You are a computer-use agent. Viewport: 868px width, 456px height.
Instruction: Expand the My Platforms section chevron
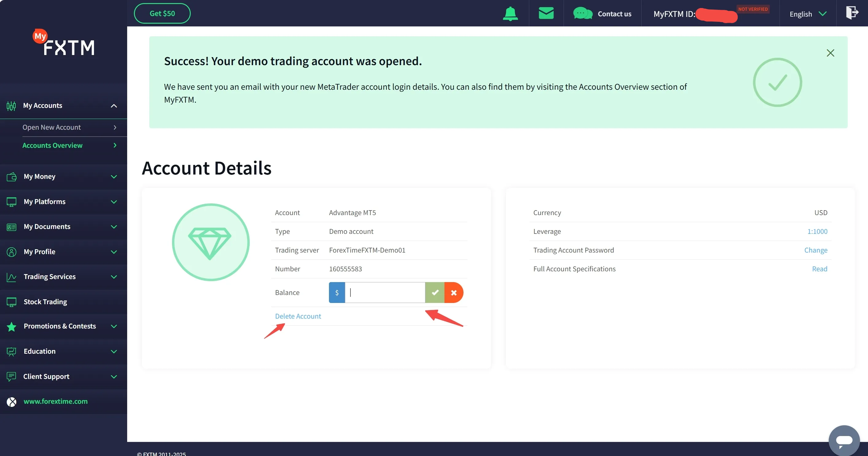click(114, 202)
